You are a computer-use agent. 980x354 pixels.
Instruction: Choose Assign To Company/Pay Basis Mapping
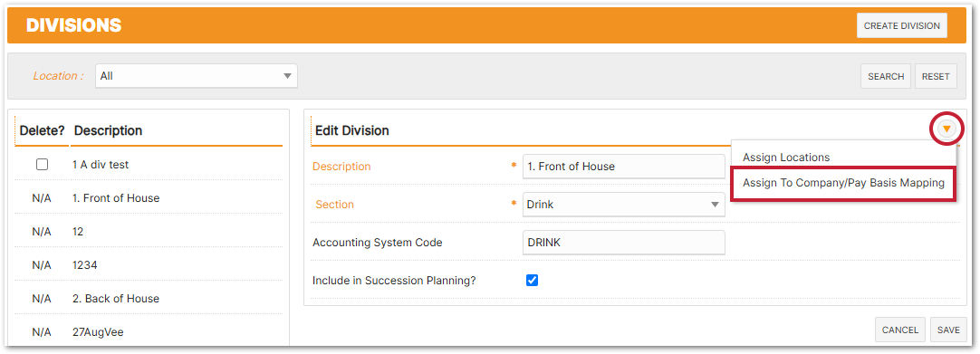(843, 183)
